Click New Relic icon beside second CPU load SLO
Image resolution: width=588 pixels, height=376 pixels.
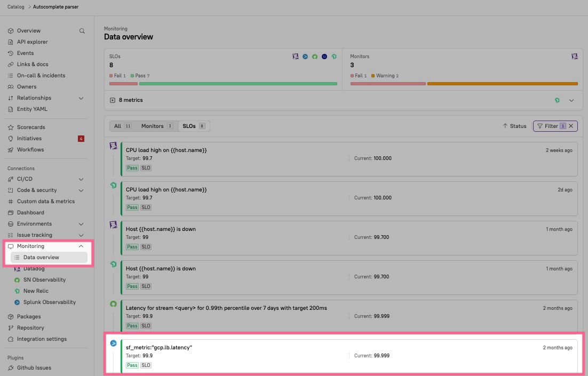[113, 185]
